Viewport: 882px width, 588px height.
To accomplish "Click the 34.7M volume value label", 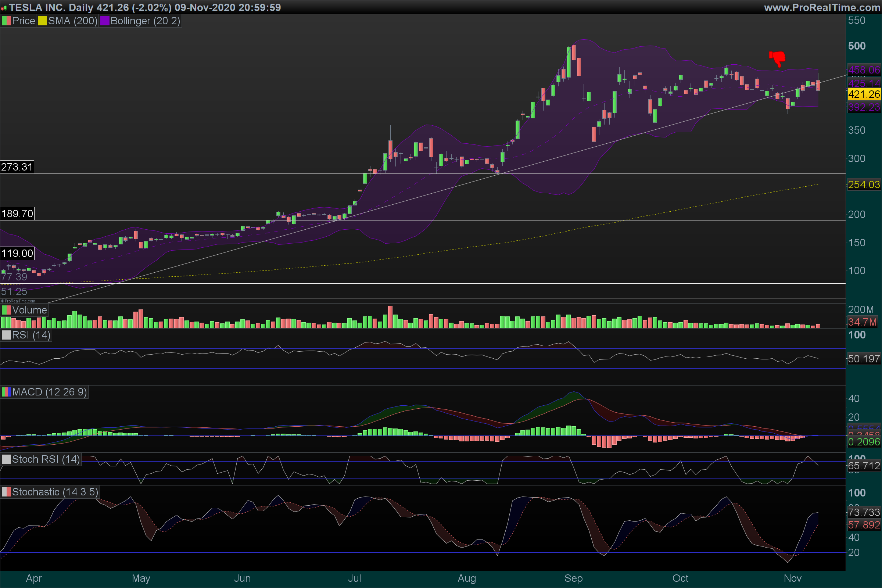I will (x=863, y=322).
